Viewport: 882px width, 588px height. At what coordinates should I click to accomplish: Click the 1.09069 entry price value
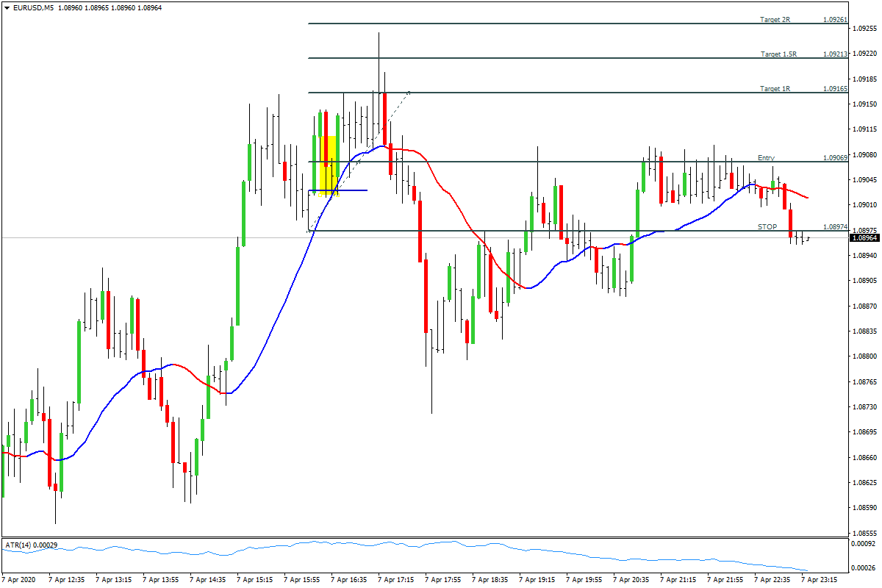836,158
